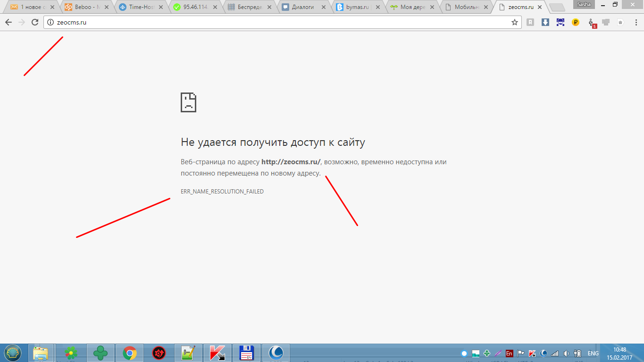Click the yellow ruble coin extension icon
644x362 pixels.
click(576, 22)
